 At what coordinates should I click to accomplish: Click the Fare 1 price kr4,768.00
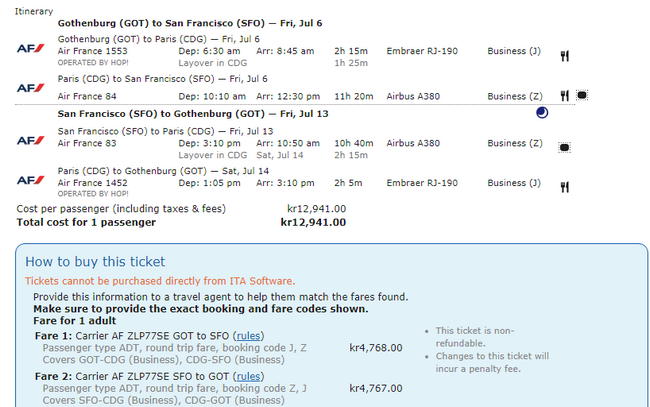pyautogui.click(x=376, y=348)
